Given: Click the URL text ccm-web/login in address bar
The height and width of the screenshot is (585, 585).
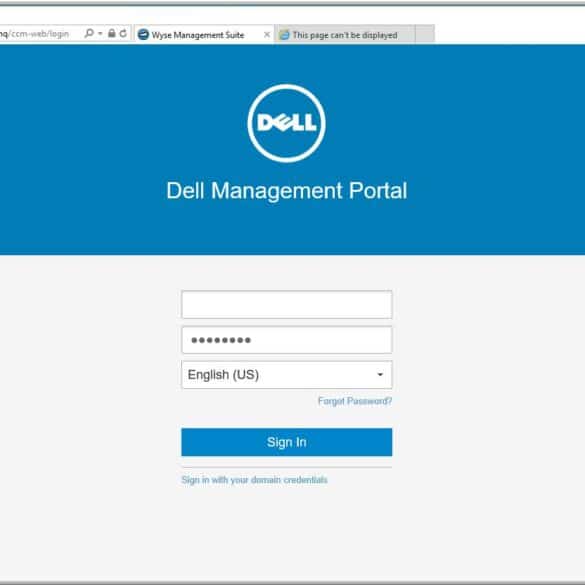Looking at the screenshot, I should pos(40,34).
